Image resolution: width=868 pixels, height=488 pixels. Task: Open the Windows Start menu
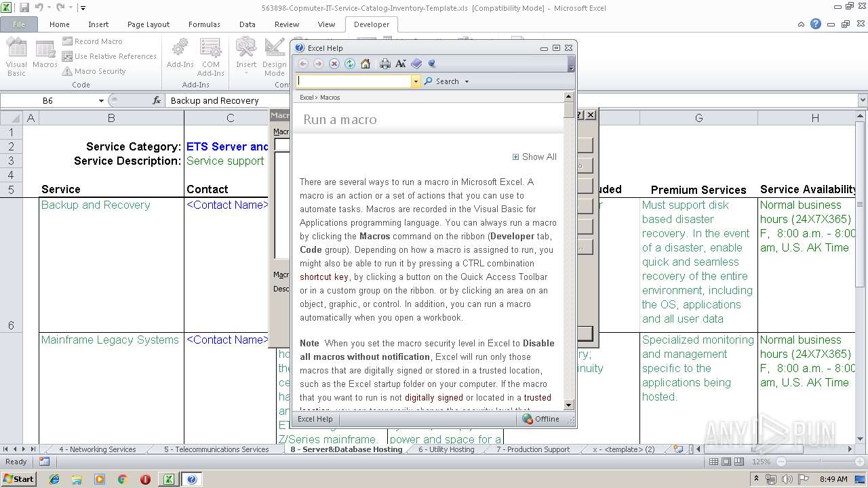click(x=18, y=479)
